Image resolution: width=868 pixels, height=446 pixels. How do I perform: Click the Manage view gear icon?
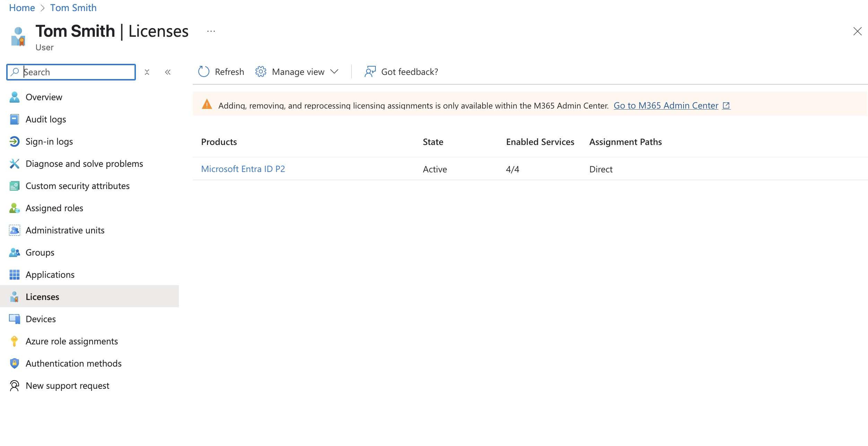tap(261, 72)
